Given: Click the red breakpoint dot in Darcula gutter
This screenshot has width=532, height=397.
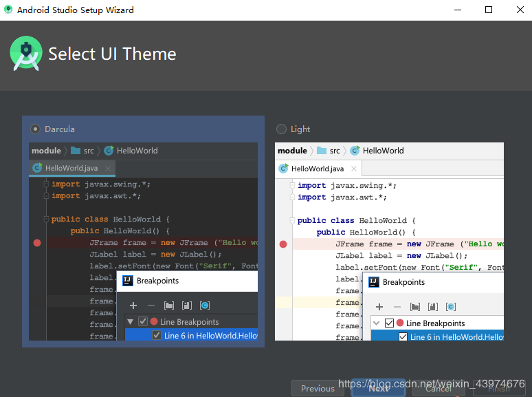Looking at the screenshot, I should click(x=37, y=243).
